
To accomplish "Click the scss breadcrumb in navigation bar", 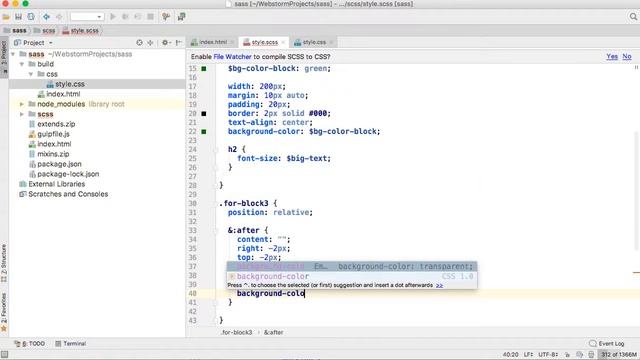I will coord(44,31).
